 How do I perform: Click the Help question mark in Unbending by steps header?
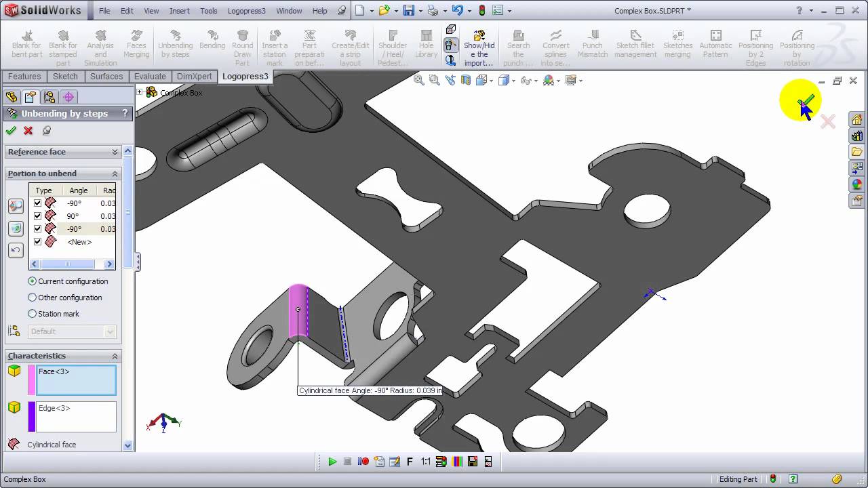click(124, 113)
